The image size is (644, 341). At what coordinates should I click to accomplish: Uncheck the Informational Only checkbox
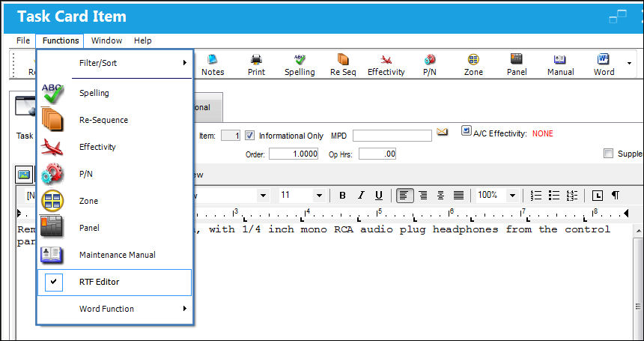pyautogui.click(x=249, y=135)
